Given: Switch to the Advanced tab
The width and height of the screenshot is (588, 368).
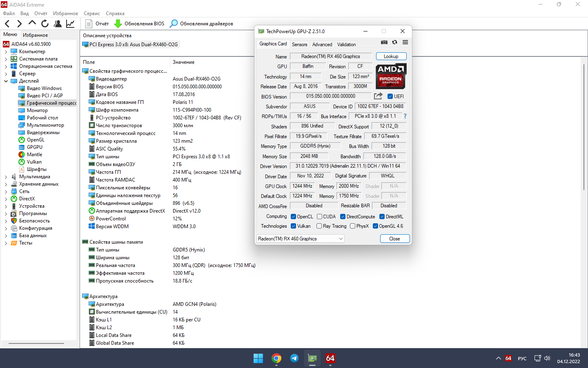Looking at the screenshot, I should [x=322, y=45].
